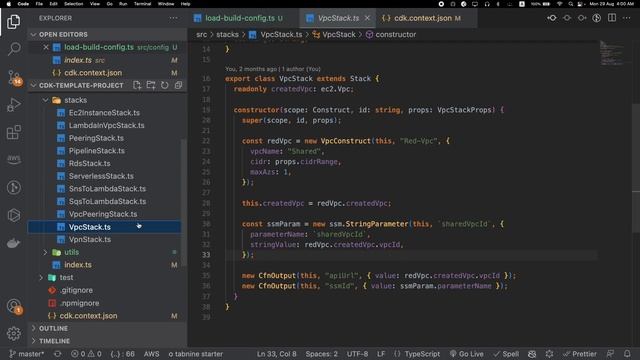The height and width of the screenshot is (360, 640).
Task: Open Ec2InstanceStack.ts file
Action: coord(104,113)
